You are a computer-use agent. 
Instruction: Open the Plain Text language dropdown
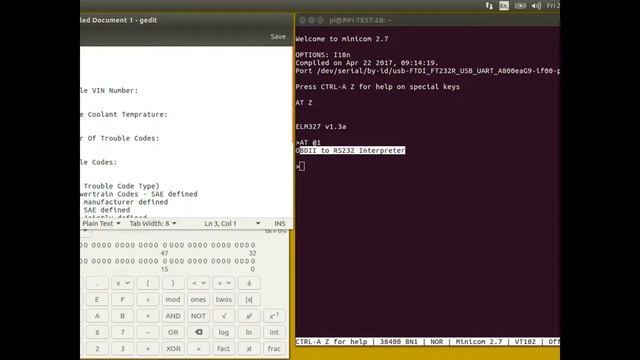[101, 224]
